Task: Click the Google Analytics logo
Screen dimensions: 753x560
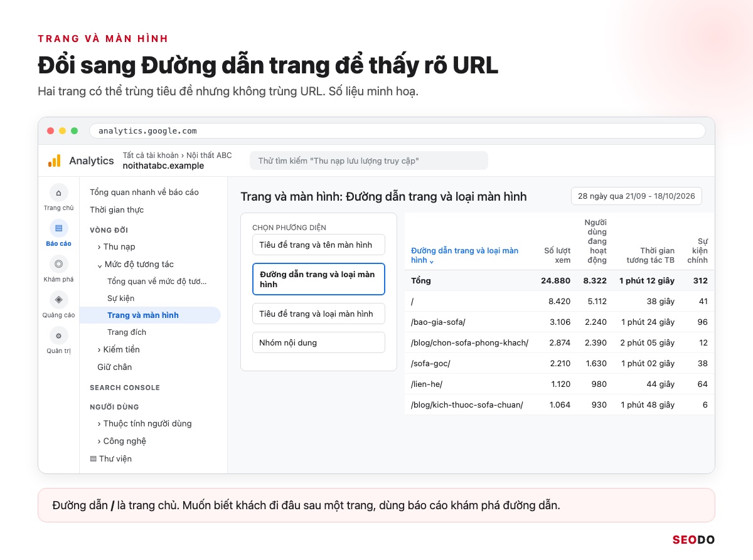Action: (x=55, y=161)
